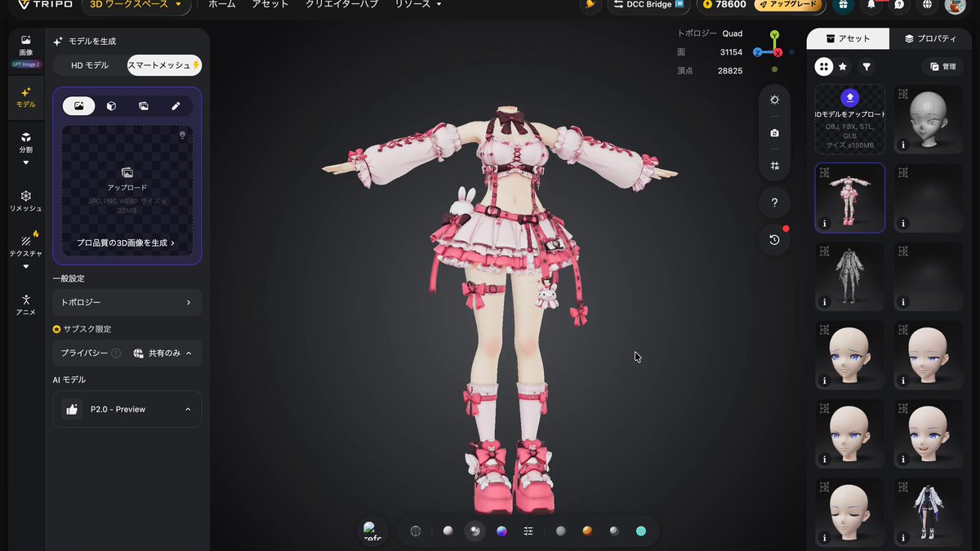Click the lightbulb tips icon in upload area
The height and width of the screenshot is (551, 980).
pyautogui.click(x=182, y=136)
